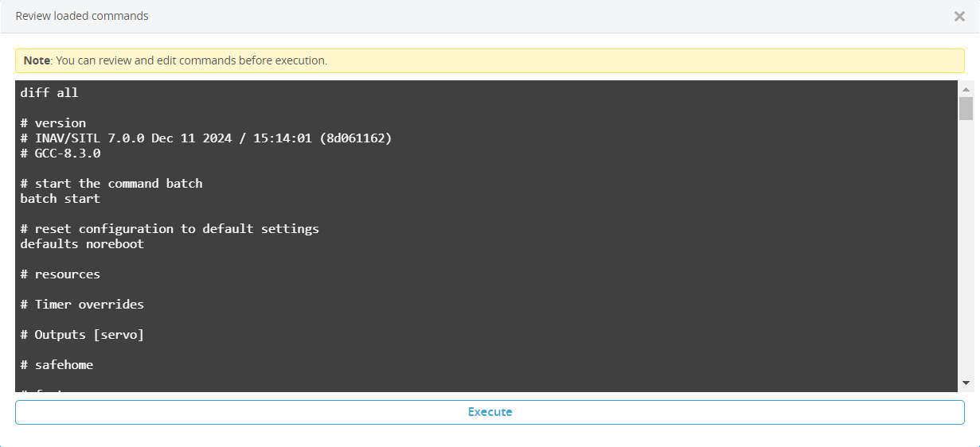Click the '# version' comment line

point(53,123)
